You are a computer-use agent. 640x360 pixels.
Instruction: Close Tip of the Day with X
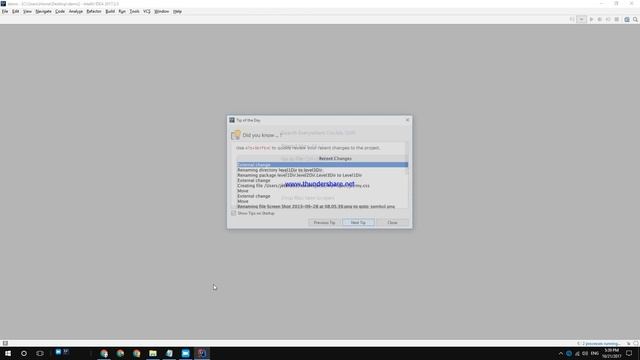(x=407, y=120)
